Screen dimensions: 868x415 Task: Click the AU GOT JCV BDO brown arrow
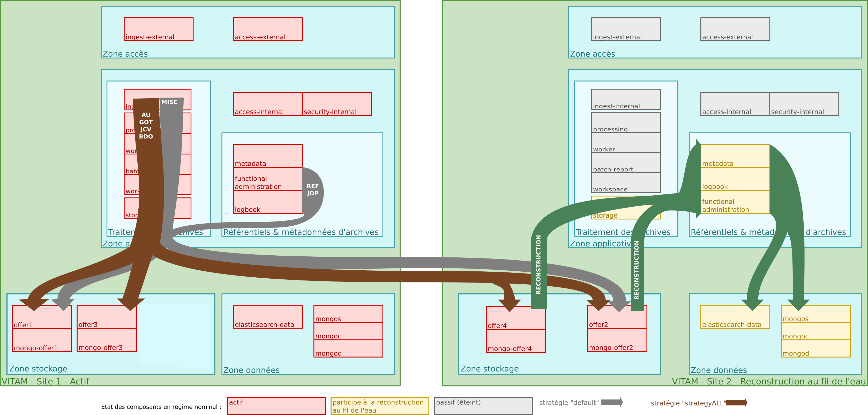tap(146, 126)
